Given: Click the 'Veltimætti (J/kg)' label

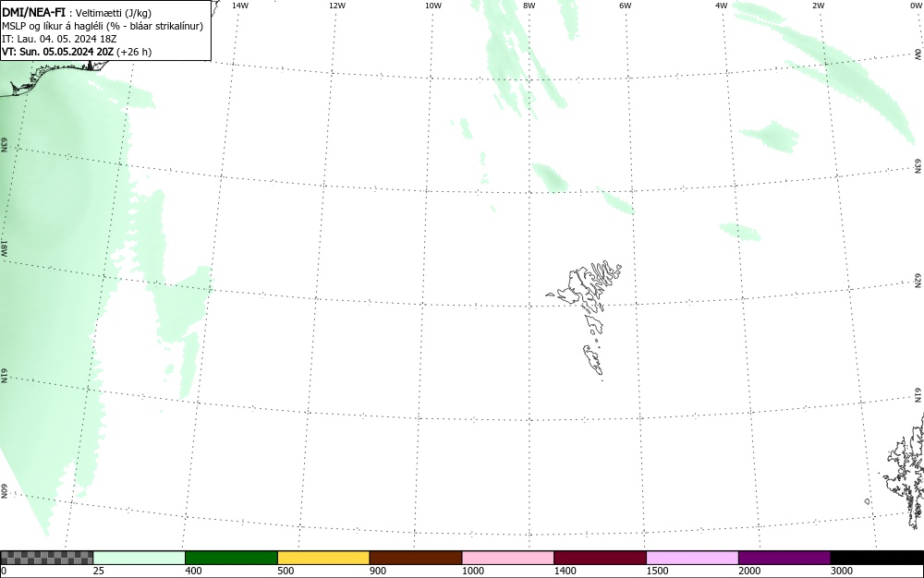Looking at the screenshot, I should pos(114,13).
